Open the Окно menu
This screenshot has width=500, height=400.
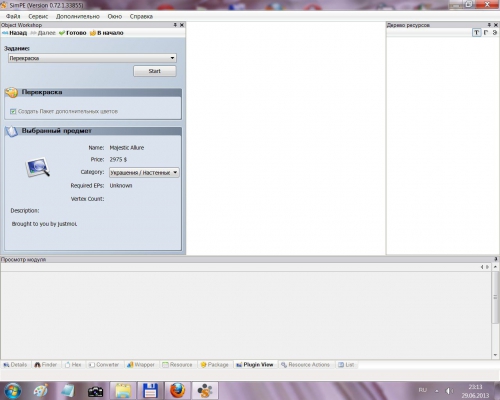coord(115,16)
